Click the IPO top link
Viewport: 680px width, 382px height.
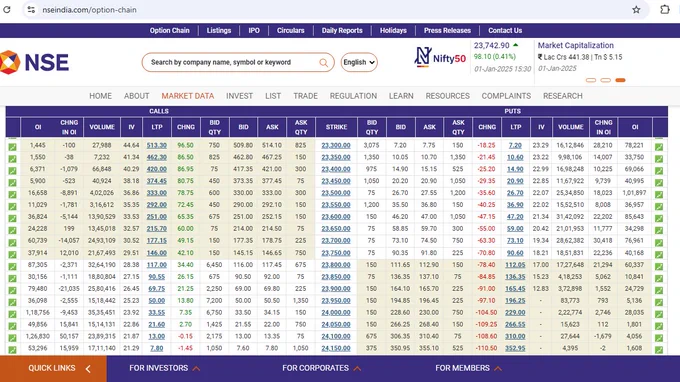tap(254, 30)
